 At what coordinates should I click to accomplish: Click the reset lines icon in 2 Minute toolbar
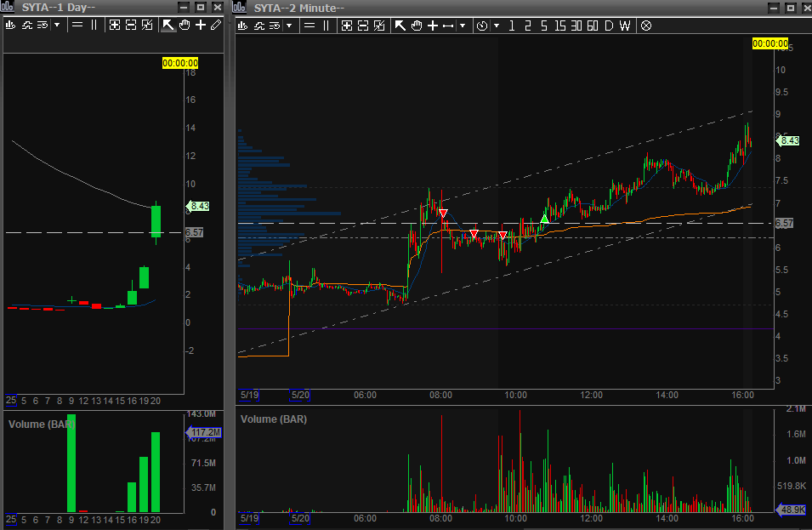275,26
